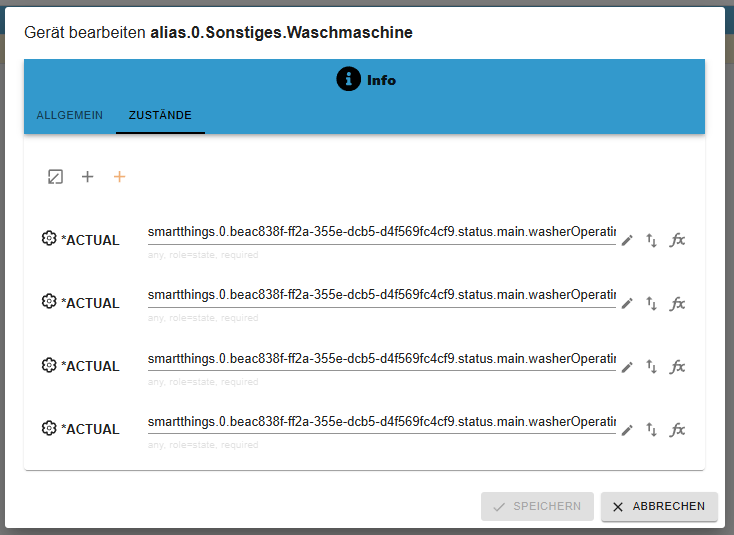The width and height of the screenshot is (734, 535).
Task: Select the ZUSTÄNDE tab
Action: tap(160, 115)
